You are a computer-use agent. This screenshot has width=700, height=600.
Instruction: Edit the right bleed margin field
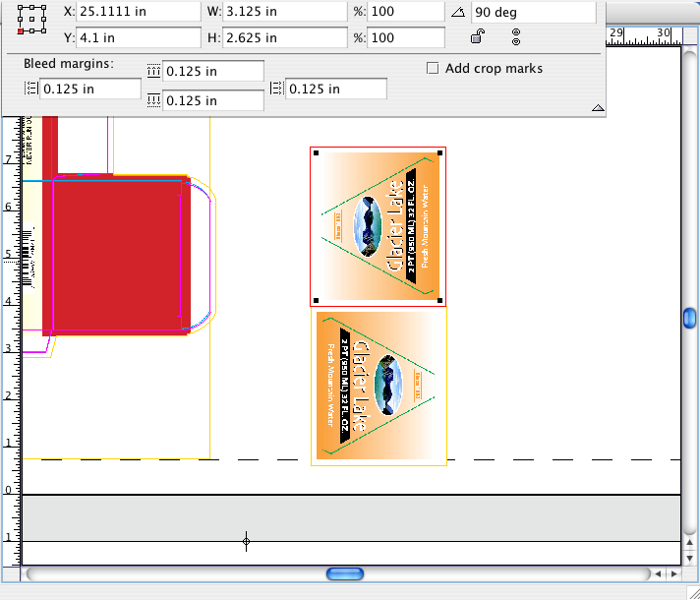335,89
